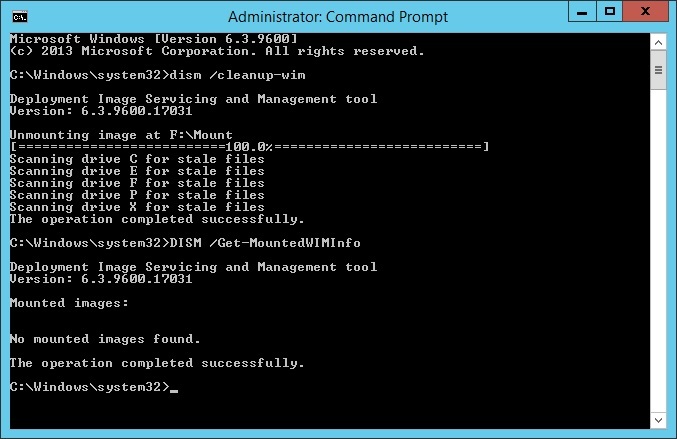Click 'Scanning drive C for stale files' line
This screenshot has height=439, width=677.
137,159
